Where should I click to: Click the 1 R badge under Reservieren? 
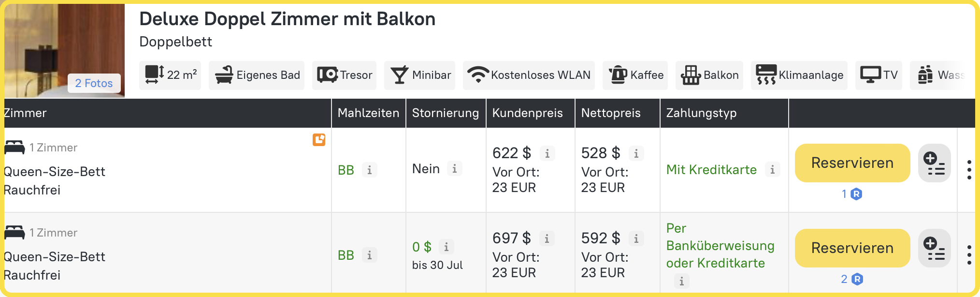[x=851, y=194]
